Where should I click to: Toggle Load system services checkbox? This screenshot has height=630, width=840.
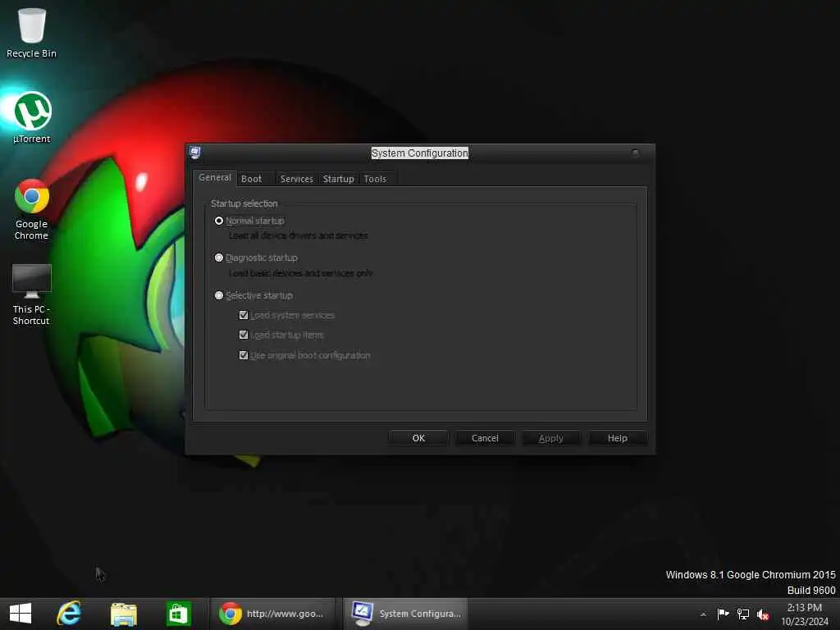(286, 315)
